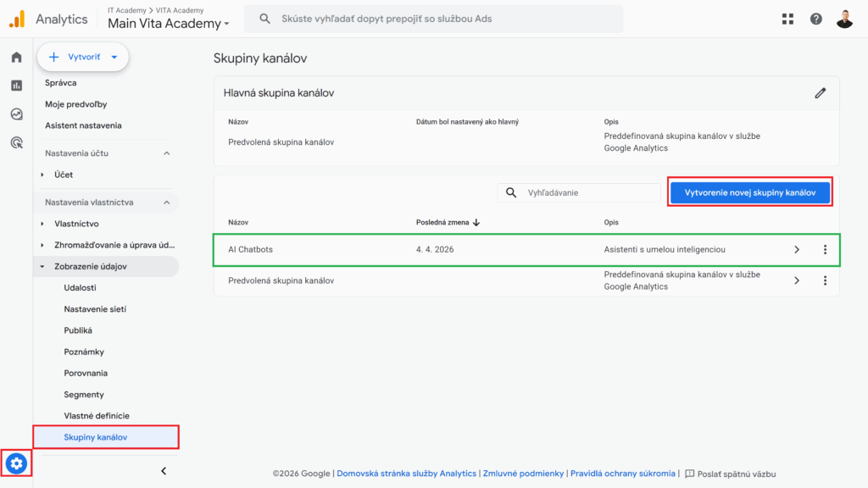Open more options for AI Chatbots row

coord(825,250)
